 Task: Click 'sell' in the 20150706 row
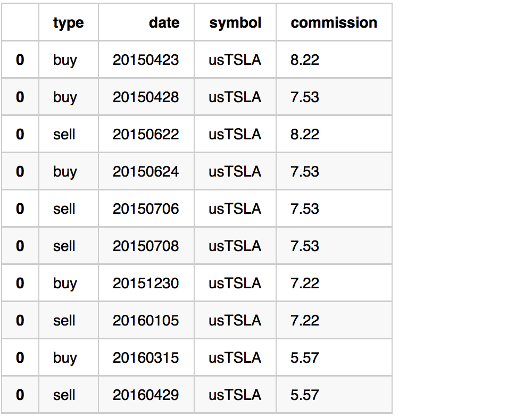pos(64,209)
